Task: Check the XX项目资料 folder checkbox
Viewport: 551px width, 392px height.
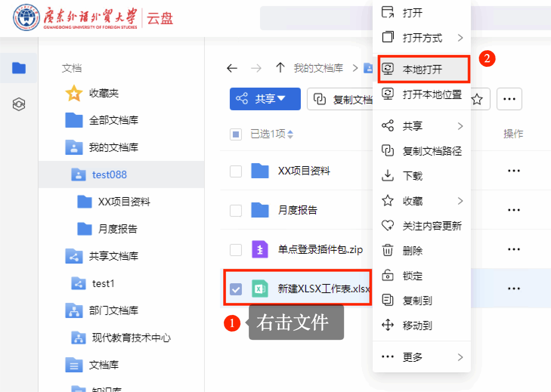Action: 236,171
